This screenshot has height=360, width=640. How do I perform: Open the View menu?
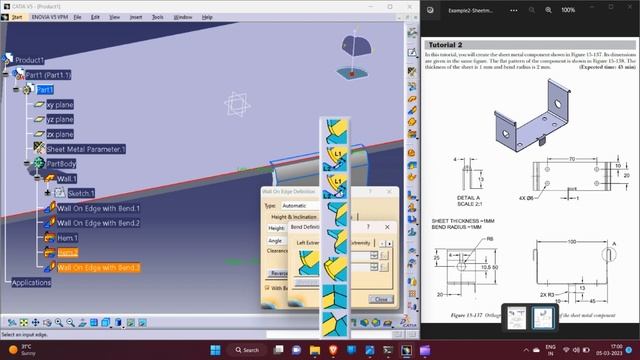point(115,17)
